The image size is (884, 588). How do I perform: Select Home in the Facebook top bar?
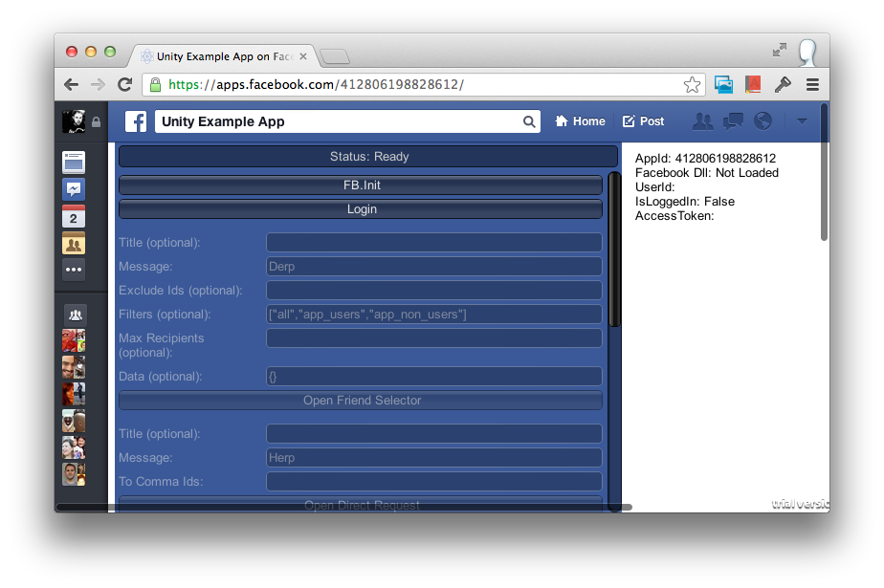point(580,120)
